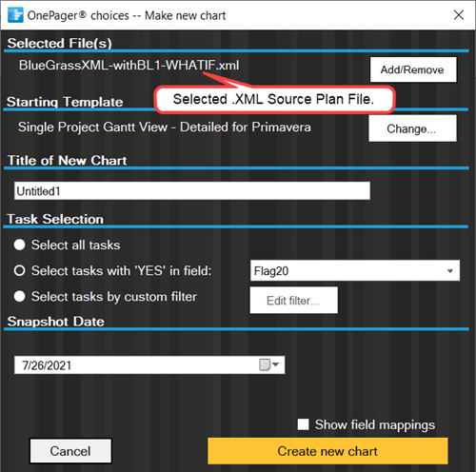The width and height of the screenshot is (476, 472).
Task: Focus the Untitled1 chart title field
Action: click(x=192, y=191)
